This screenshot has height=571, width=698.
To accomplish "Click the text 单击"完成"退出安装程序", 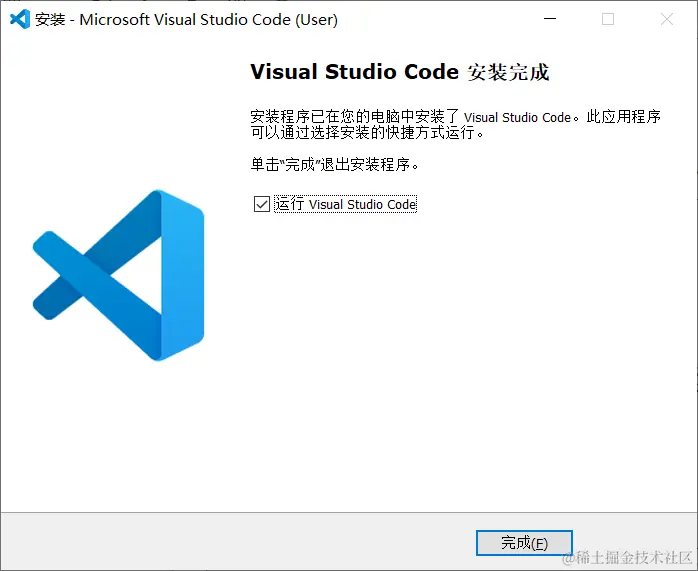I will click(x=334, y=165).
